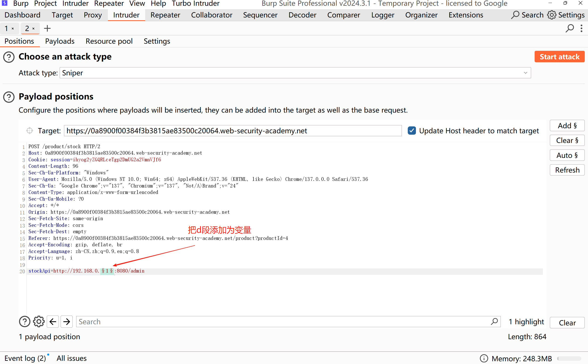This screenshot has width=588, height=364.
Task: Go to previous search match arrow
Action: point(53,322)
